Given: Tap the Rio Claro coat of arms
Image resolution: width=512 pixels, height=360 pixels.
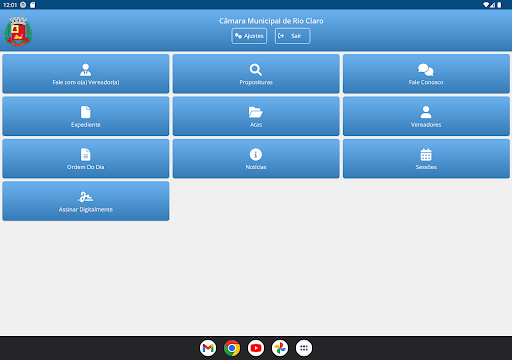Looking at the screenshot, I should 18,31.
